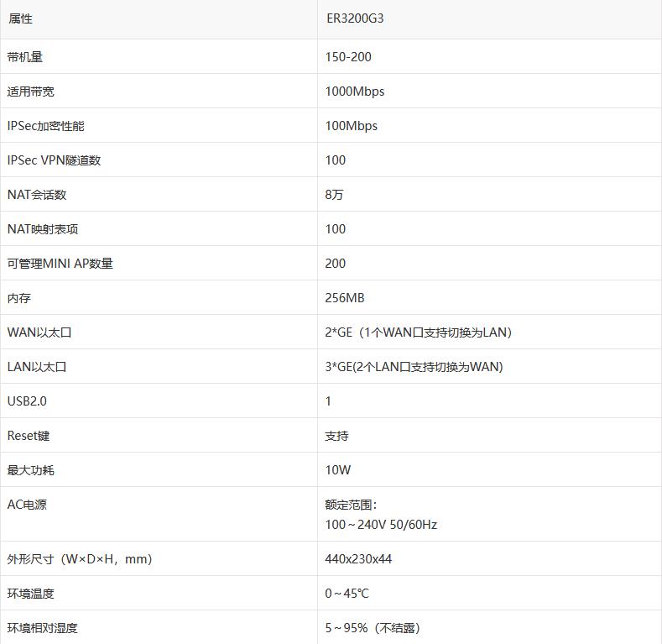Click the 'NAT映射表项' label
Screen dimensions: 662x644
pyautogui.click(x=43, y=229)
